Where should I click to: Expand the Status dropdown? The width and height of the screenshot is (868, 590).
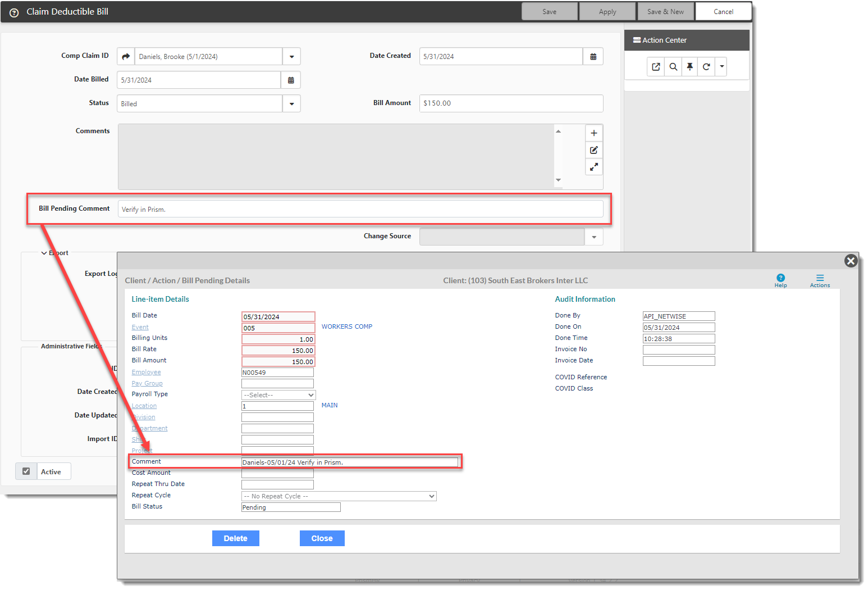[x=291, y=104]
